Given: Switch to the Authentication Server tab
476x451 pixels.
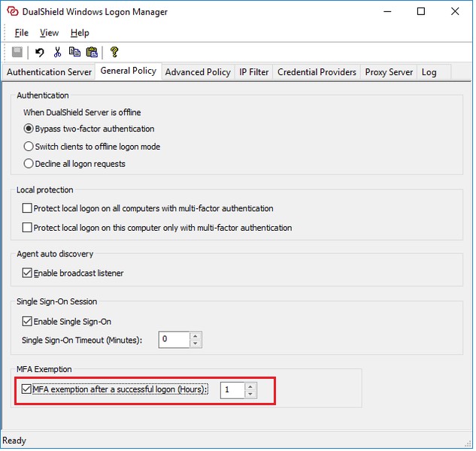Looking at the screenshot, I should 49,72.
